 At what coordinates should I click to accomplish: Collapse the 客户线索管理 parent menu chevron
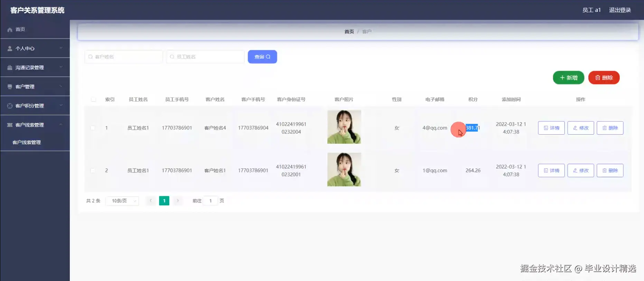pos(61,125)
